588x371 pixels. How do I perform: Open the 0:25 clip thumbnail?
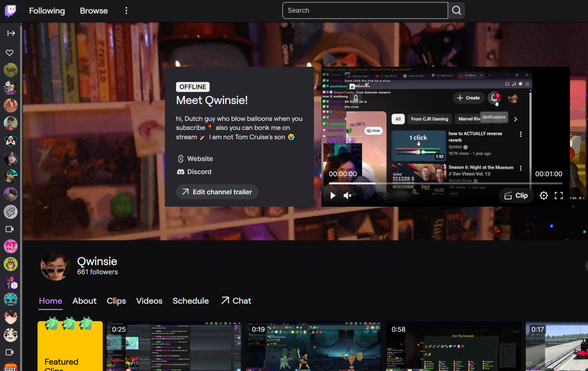[174, 346]
